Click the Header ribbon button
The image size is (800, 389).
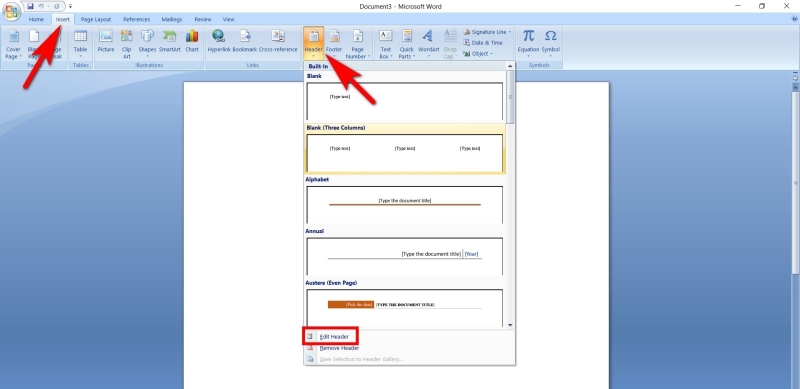pos(313,44)
